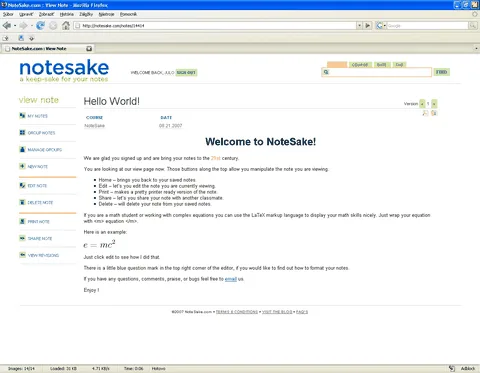This screenshot has height=373, width=480.
Task: Click the second small icon under Version
Action: coord(434,113)
